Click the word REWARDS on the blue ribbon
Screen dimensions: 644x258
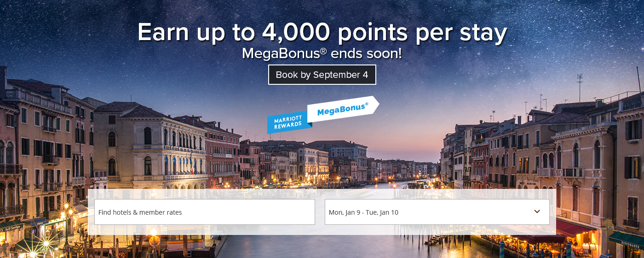click(x=288, y=124)
